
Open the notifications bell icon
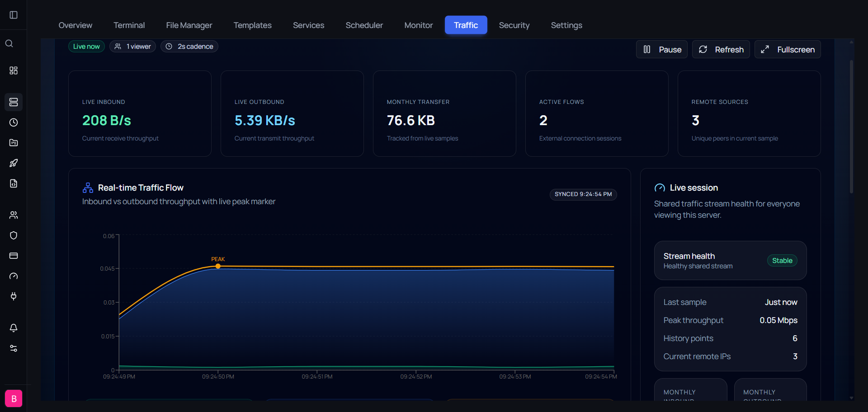(x=14, y=328)
